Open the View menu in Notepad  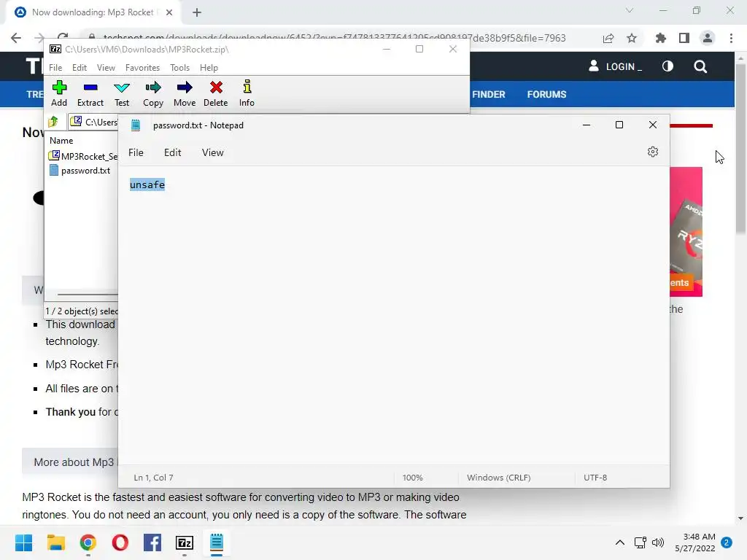click(212, 152)
